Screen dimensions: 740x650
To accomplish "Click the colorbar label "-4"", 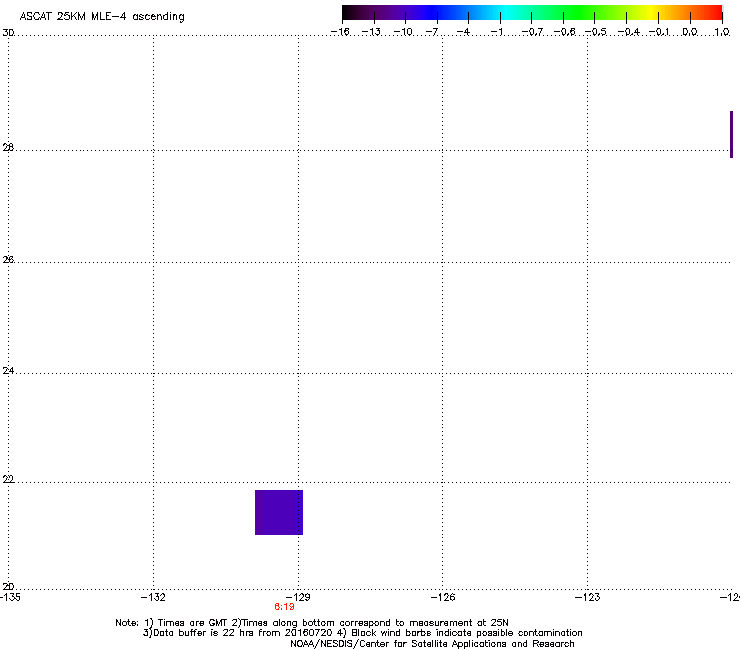I will click(x=463, y=32).
